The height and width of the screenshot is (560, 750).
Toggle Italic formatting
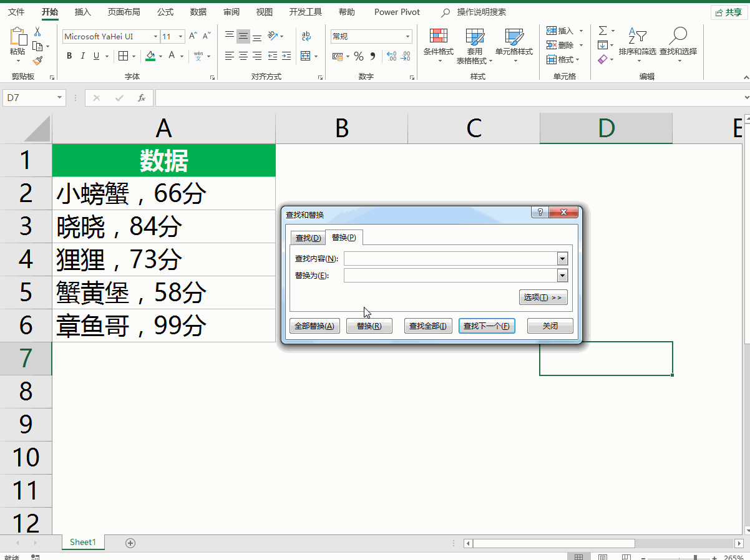pos(83,56)
